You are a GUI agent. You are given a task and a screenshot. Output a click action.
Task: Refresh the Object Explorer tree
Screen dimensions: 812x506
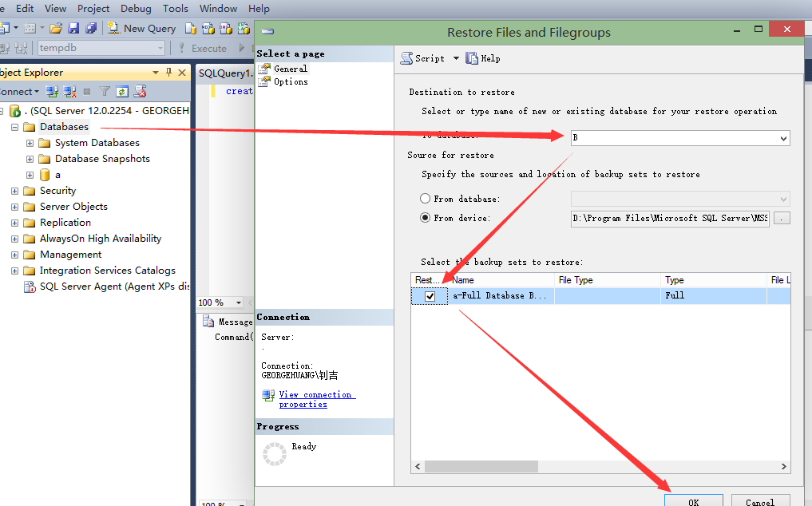pos(122,92)
